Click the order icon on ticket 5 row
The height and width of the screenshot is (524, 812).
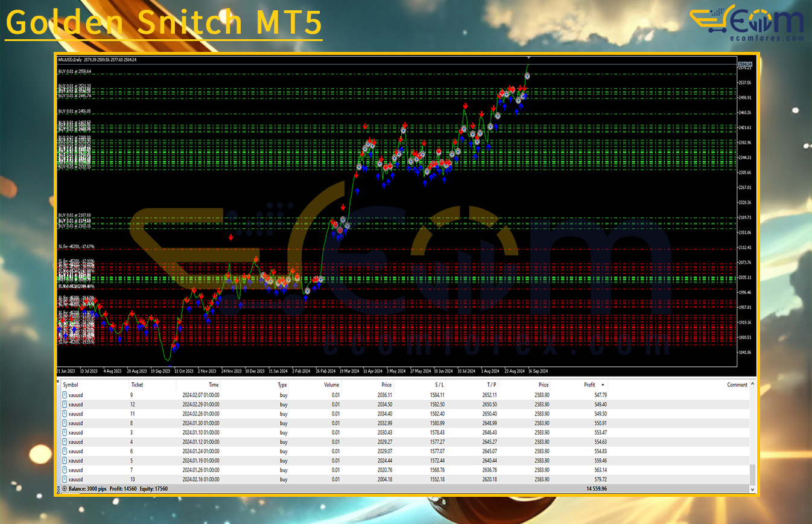(x=65, y=461)
